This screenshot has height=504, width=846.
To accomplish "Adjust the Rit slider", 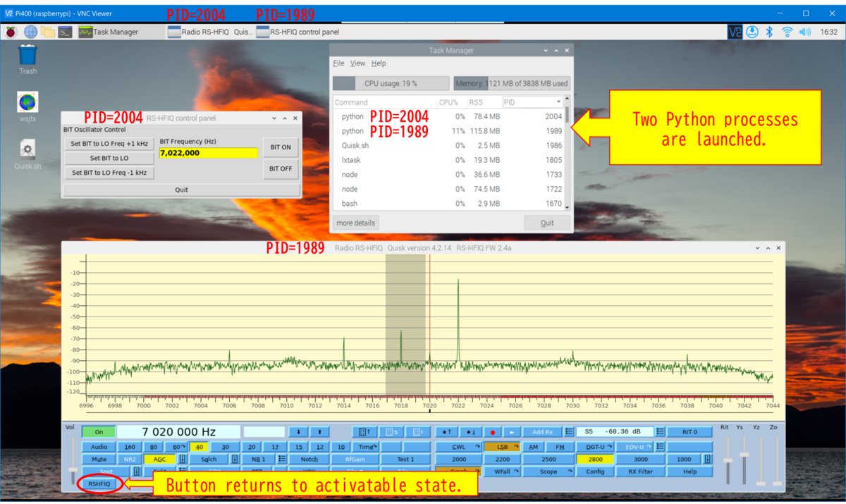I will (728, 460).
